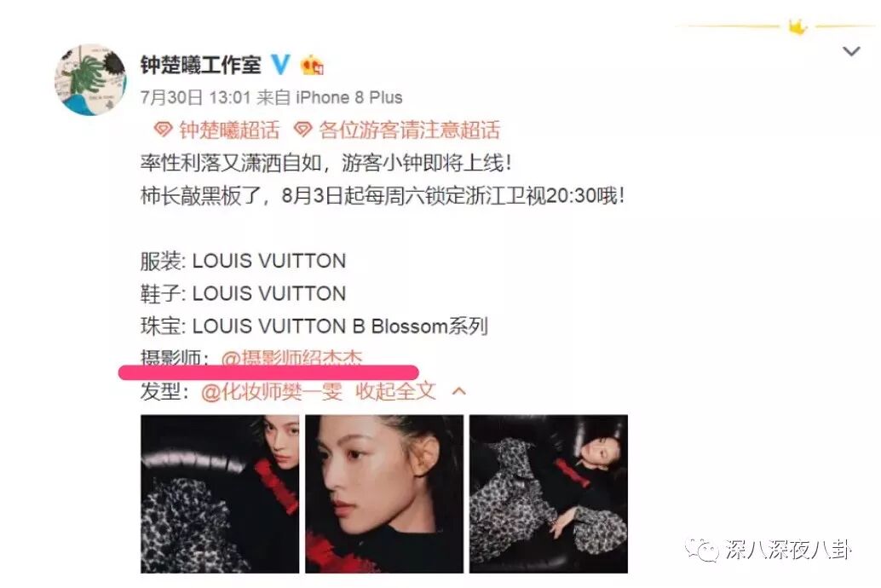
Task: Click the iPhone 8 Plus source link
Action: tap(349, 97)
